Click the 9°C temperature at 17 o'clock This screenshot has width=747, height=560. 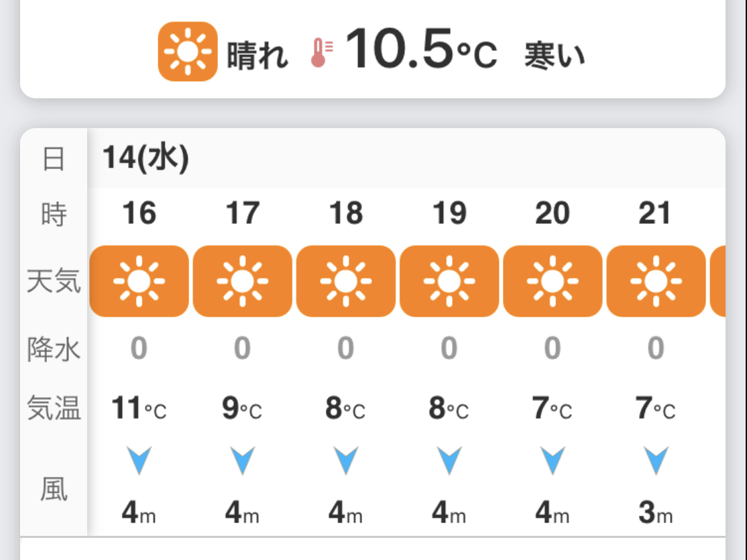pos(242,408)
